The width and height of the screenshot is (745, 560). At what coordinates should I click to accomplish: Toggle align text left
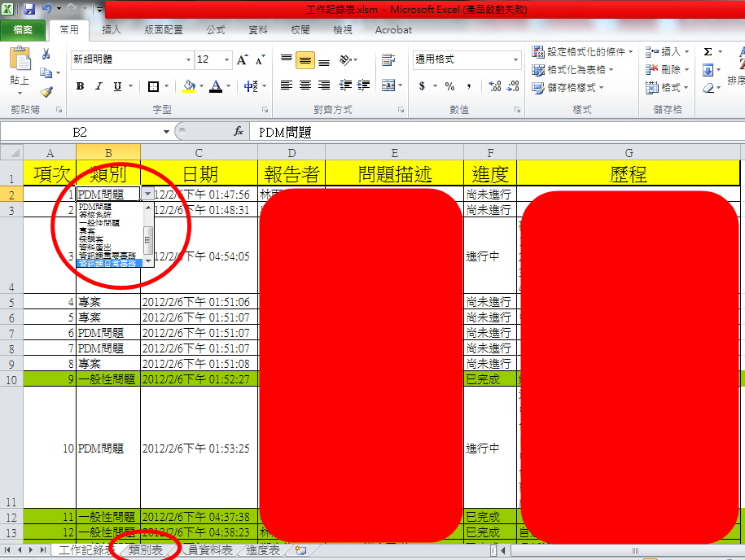[x=287, y=85]
